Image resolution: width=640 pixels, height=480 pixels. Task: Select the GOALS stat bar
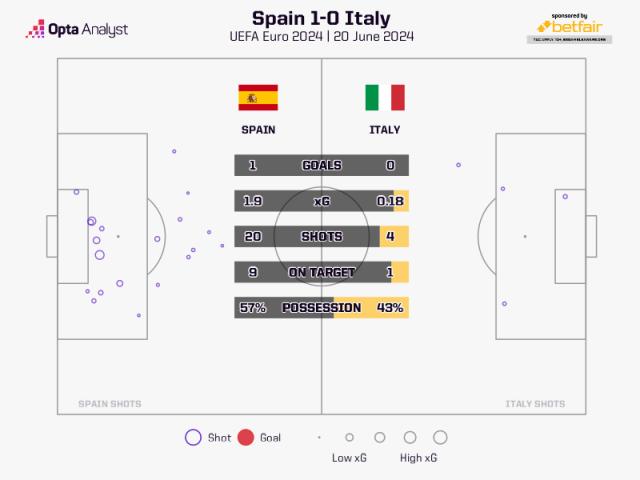point(321,165)
